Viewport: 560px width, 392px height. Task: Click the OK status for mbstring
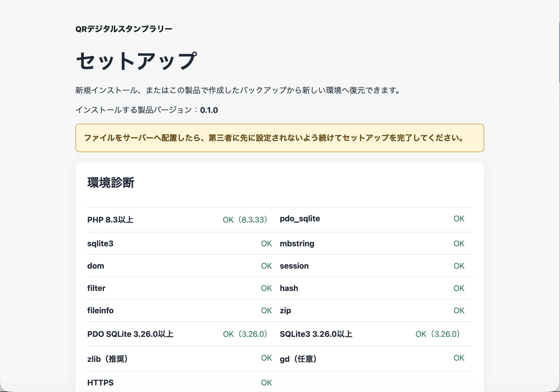click(x=459, y=244)
